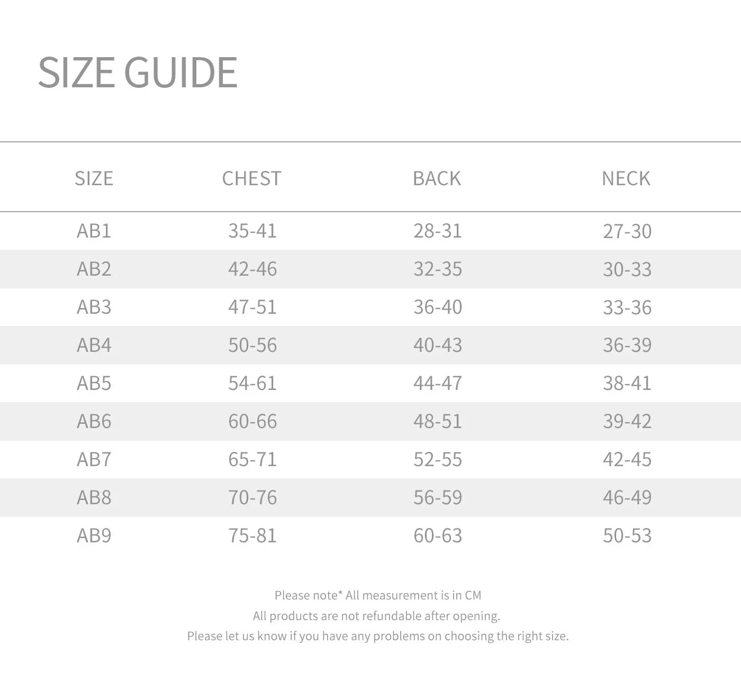
Task: Select the AB5 size row label
Action: pyautogui.click(x=94, y=383)
